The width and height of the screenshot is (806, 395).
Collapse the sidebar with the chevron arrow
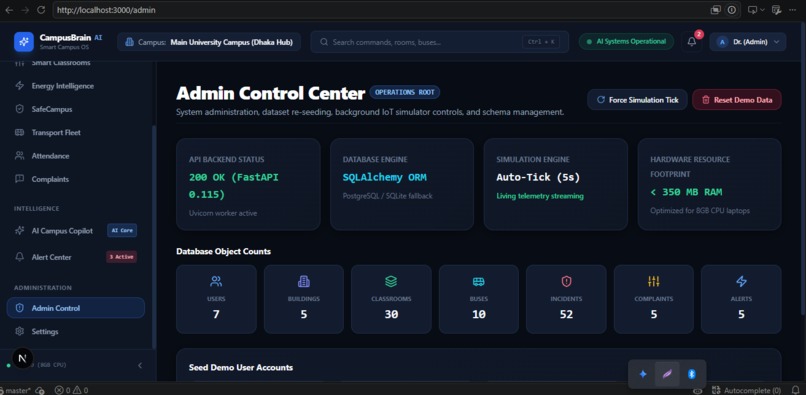(x=140, y=365)
